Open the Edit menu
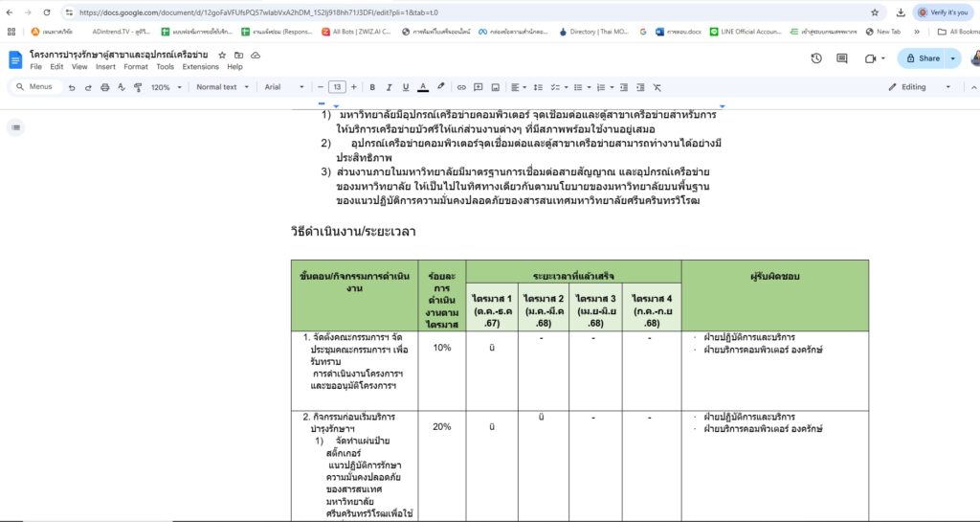 56,67
